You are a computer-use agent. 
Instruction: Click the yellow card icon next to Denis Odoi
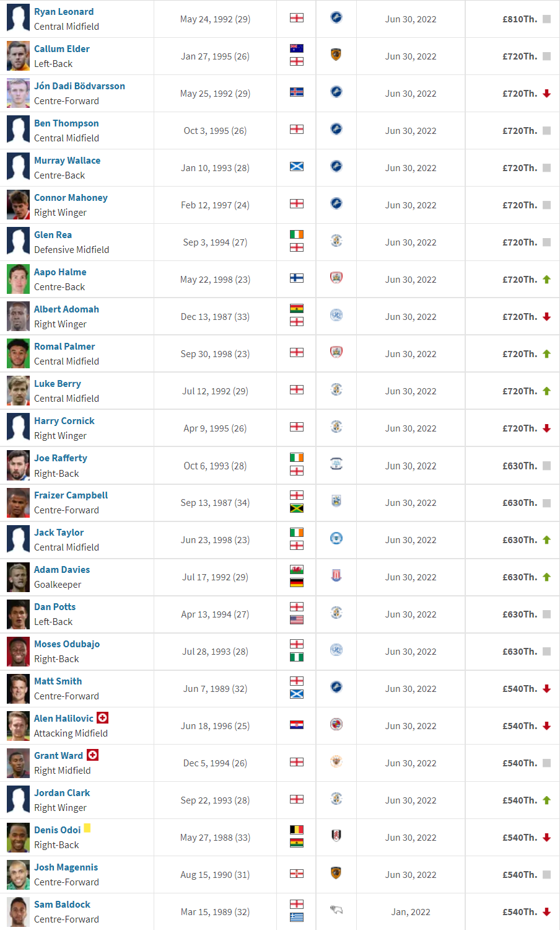click(x=87, y=828)
